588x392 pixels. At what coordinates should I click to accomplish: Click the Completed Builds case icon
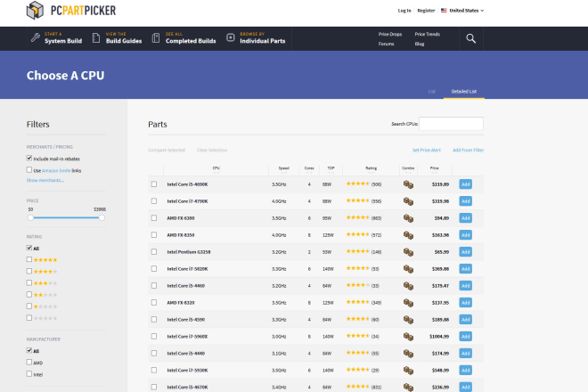[156, 38]
